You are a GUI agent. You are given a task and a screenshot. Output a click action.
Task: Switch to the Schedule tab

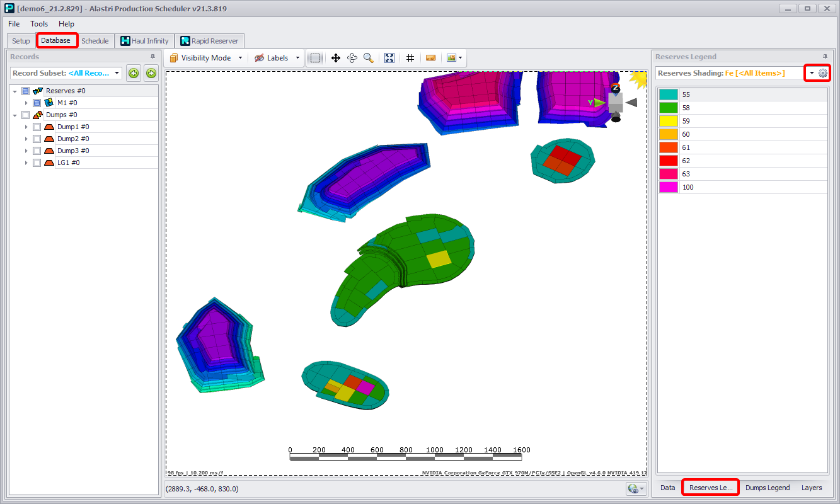pyautogui.click(x=95, y=41)
